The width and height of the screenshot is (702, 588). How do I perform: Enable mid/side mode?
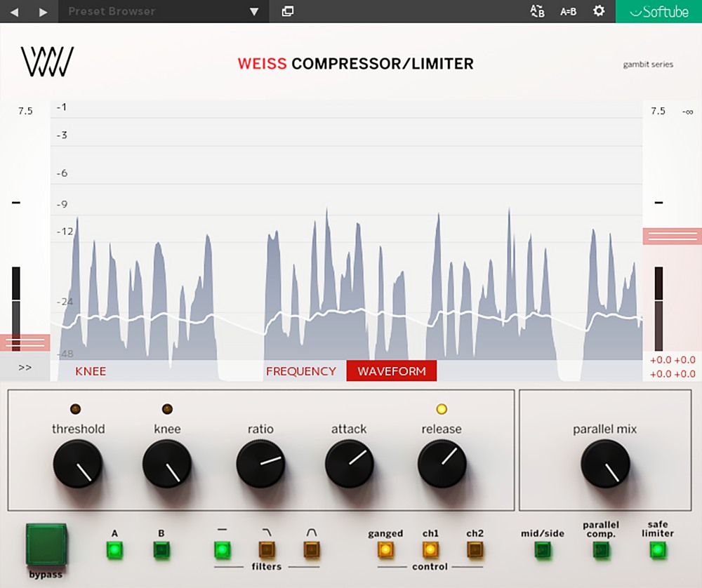(x=543, y=550)
